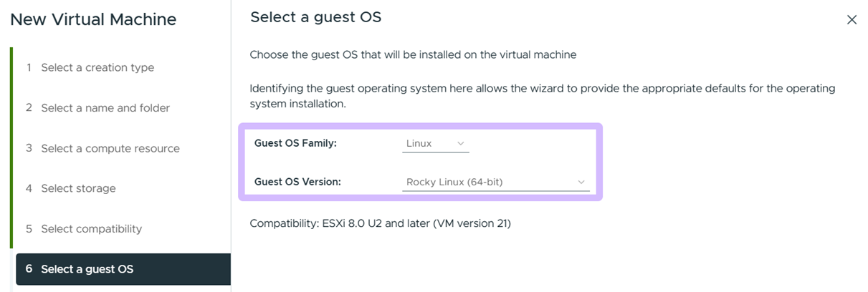Click the Guest OS Version label
The width and height of the screenshot is (868, 292).
297,182
